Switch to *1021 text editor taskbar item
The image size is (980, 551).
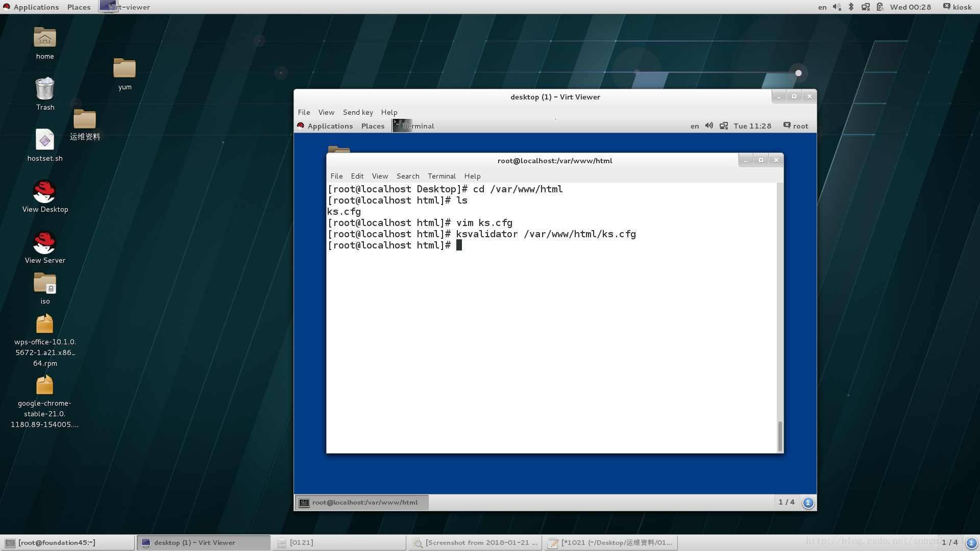click(611, 543)
